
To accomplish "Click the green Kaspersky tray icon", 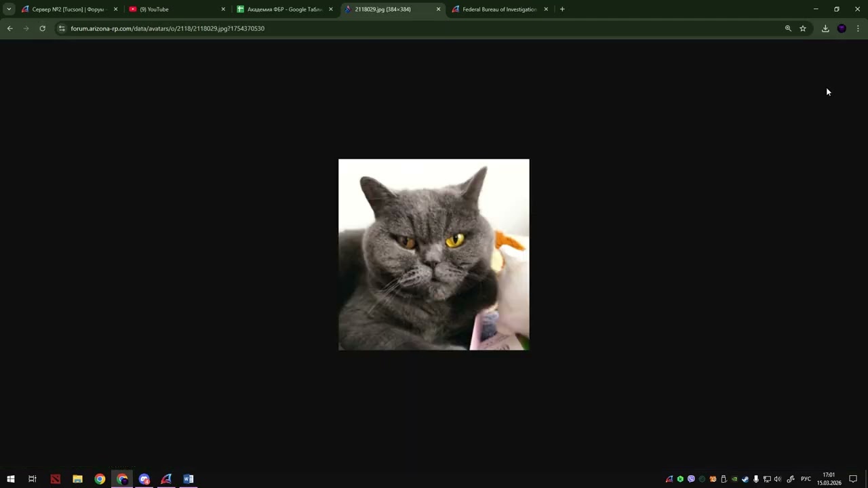I will 680,479.
